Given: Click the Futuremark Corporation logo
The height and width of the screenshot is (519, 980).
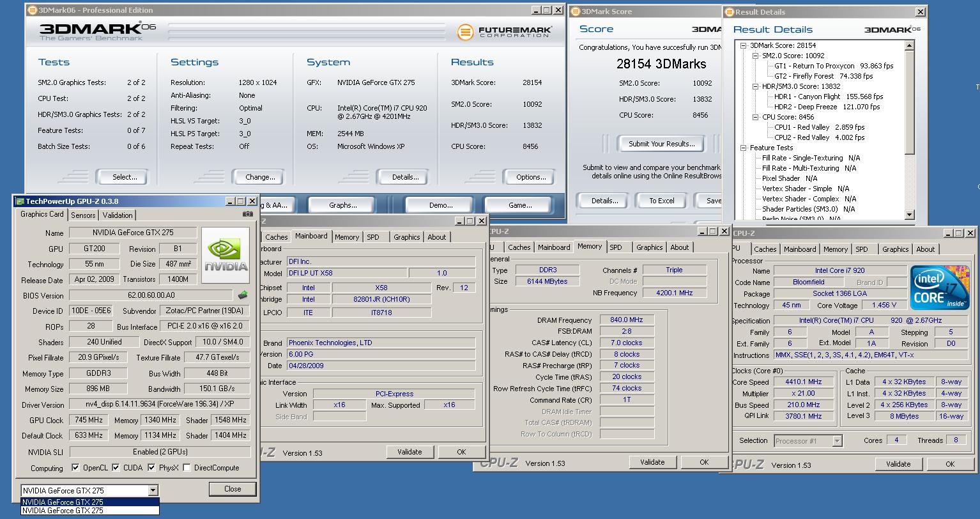Looking at the screenshot, I should pyautogui.click(x=505, y=32).
